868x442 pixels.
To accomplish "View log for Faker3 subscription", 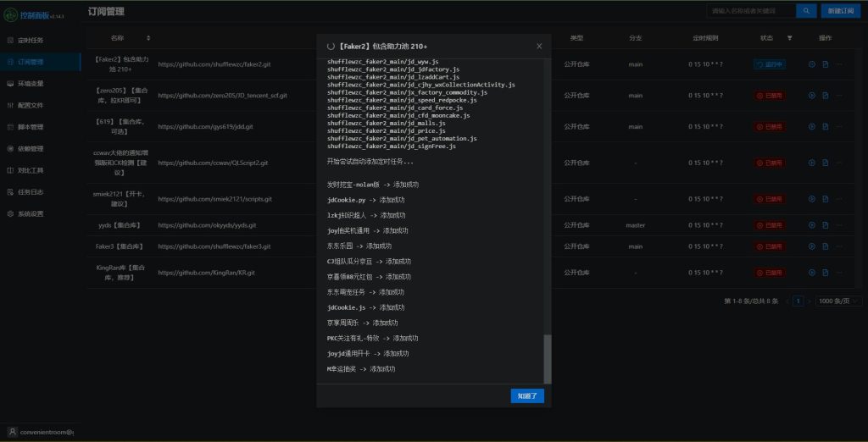I will click(x=826, y=246).
